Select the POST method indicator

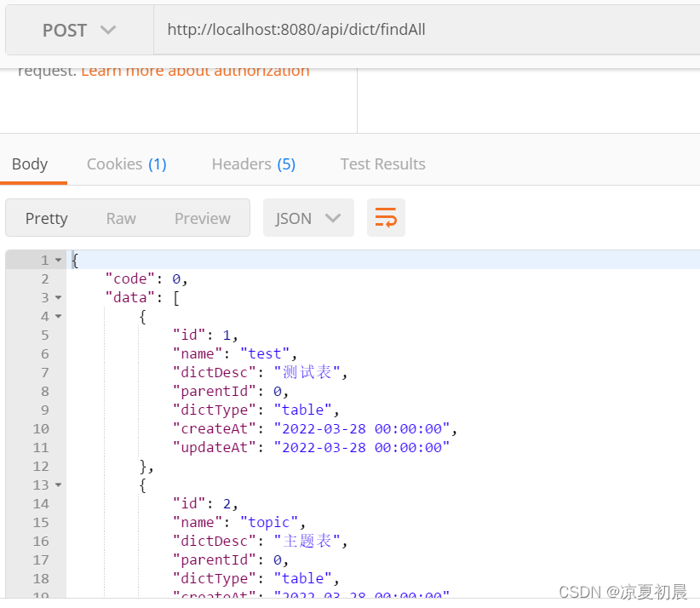pyautogui.click(x=64, y=30)
